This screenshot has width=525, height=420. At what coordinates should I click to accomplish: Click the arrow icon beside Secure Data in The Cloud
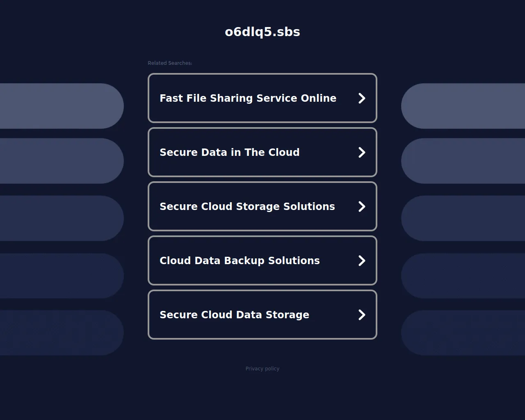pyautogui.click(x=361, y=152)
